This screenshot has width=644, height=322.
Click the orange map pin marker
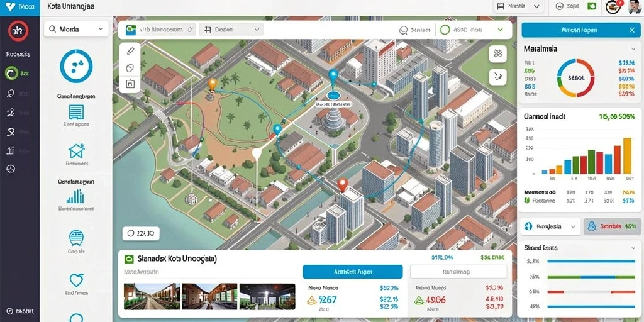tap(212, 85)
